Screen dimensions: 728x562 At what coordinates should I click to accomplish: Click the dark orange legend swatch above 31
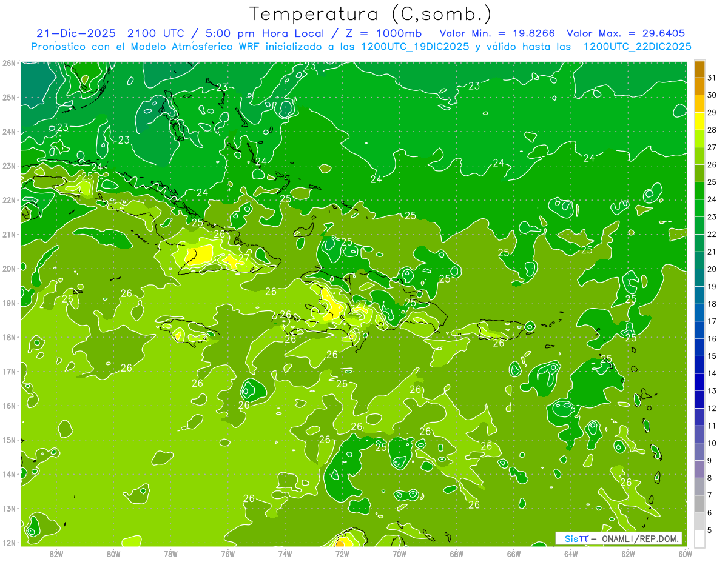tap(700, 69)
